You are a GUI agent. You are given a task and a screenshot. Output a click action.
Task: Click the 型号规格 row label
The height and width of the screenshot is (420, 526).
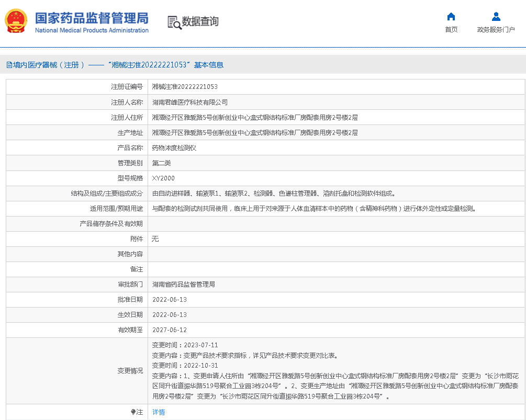point(130,178)
